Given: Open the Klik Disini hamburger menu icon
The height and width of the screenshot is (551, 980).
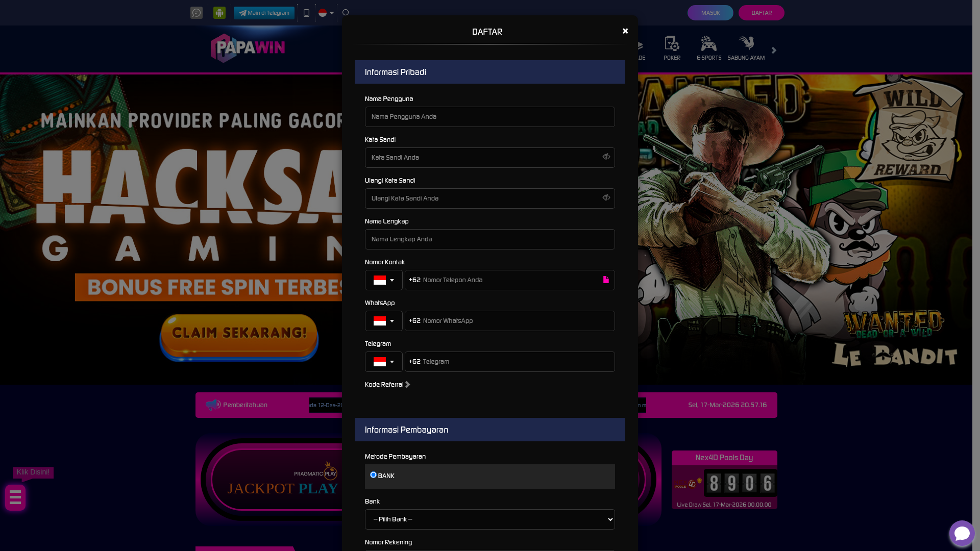Looking at the screenshot, I should click(x=15, y=497).
